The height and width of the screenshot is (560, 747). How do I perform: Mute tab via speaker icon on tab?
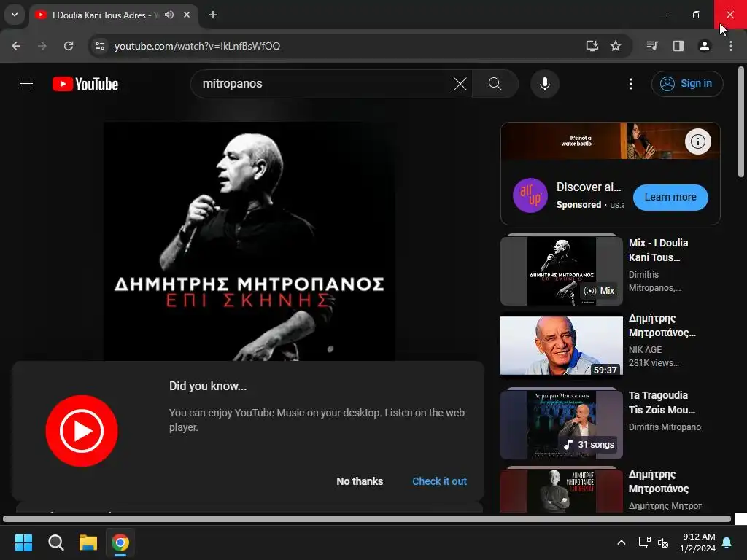(x=169, y=15)
